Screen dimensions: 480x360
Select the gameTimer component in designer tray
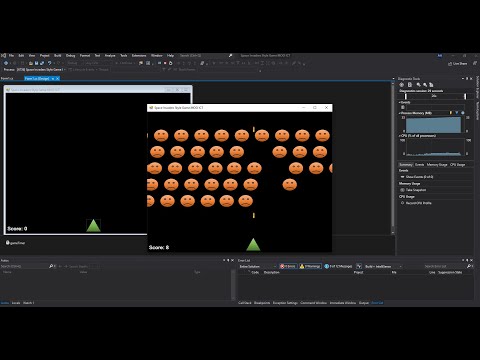(15, 243)
